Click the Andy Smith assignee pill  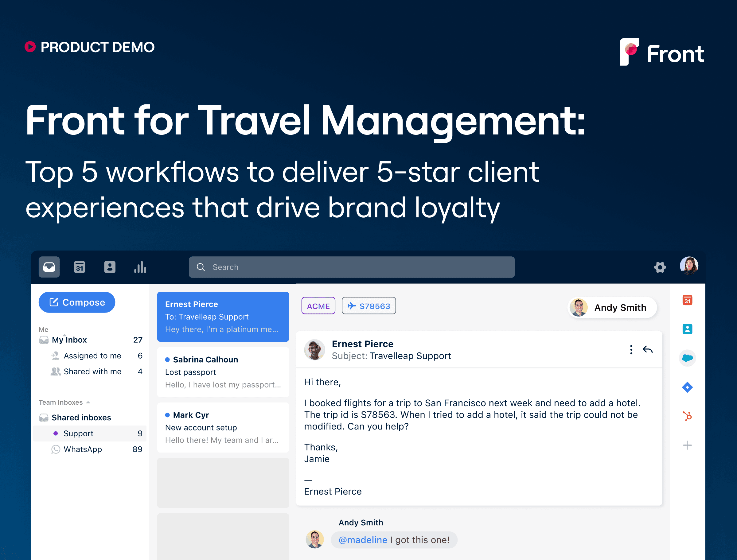(x=612, y=307)
